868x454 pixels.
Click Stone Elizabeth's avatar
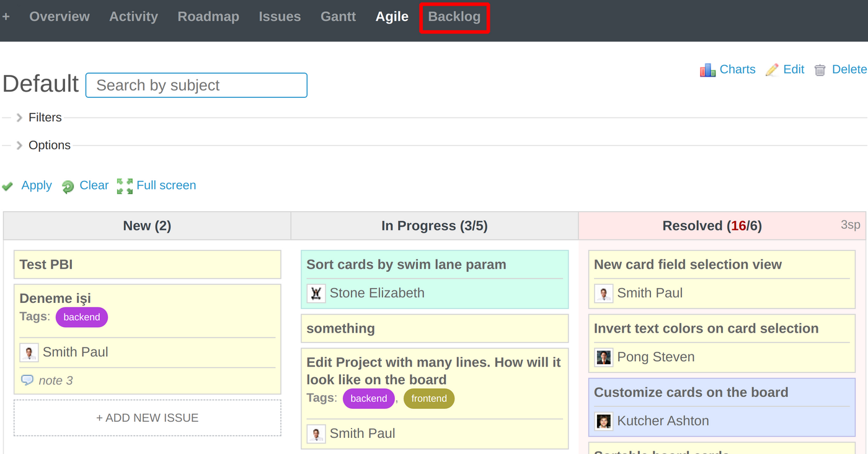[x=316, y=293]
